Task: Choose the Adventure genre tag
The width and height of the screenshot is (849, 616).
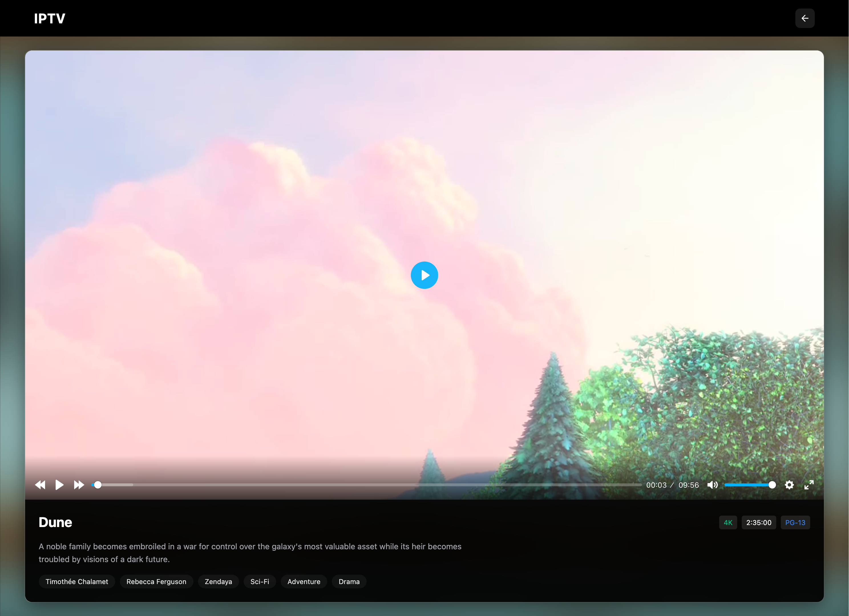Action: point(304,581)
